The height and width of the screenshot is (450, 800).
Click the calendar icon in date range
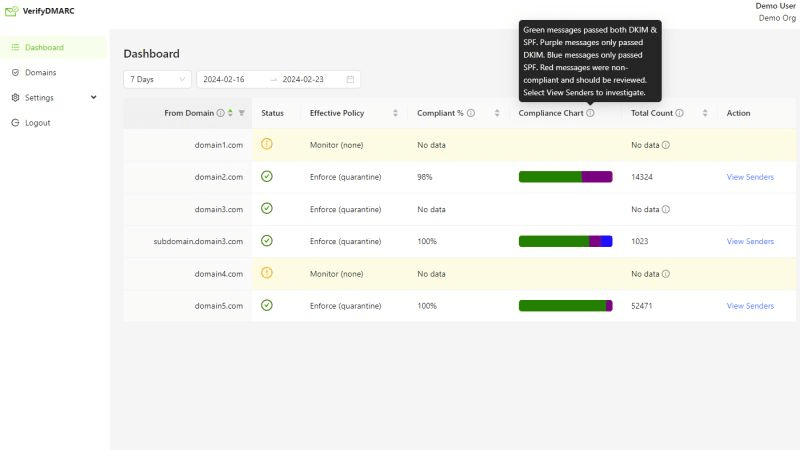coord(350,79)
